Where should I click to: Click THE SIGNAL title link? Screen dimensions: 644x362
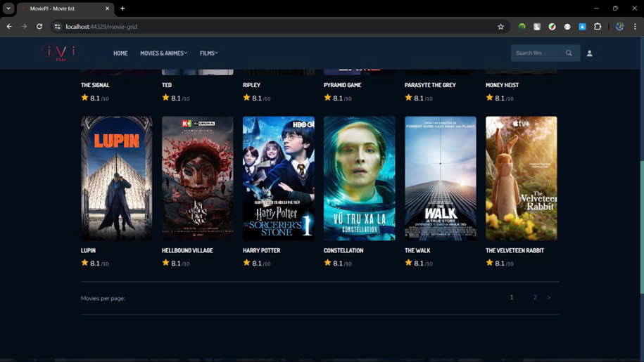[95, 85]
